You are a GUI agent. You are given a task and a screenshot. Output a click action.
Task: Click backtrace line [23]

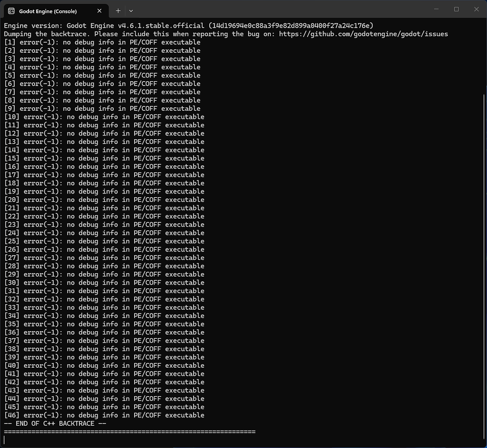(x=104, y=225)
